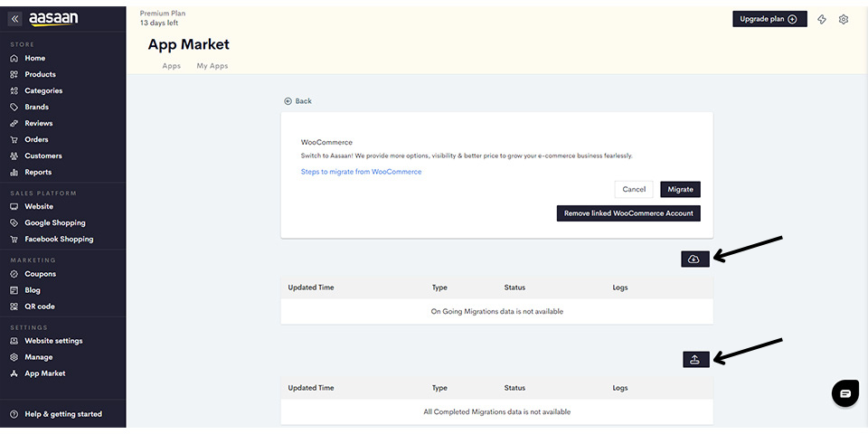
Task: Click the Cancel button
Action: point(634,189)
